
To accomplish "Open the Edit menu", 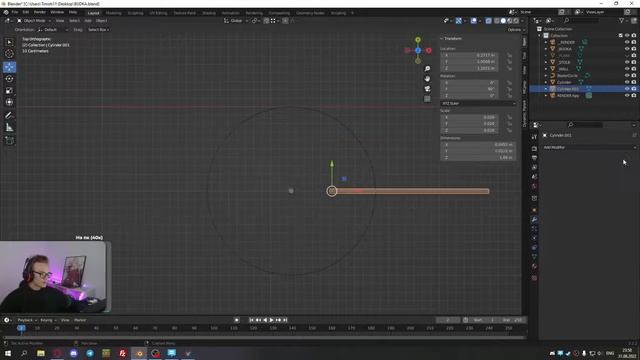I will point(26,12).
